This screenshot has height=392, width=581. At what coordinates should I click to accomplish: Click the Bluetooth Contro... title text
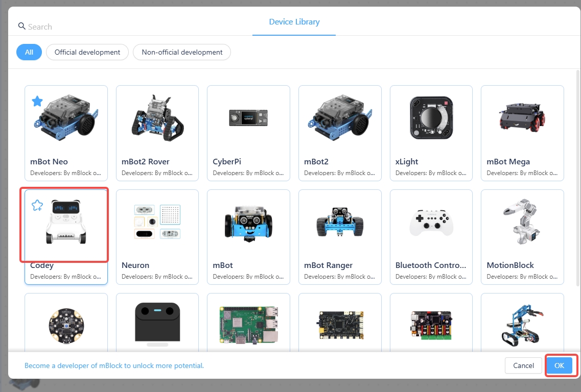pos(431,265)
